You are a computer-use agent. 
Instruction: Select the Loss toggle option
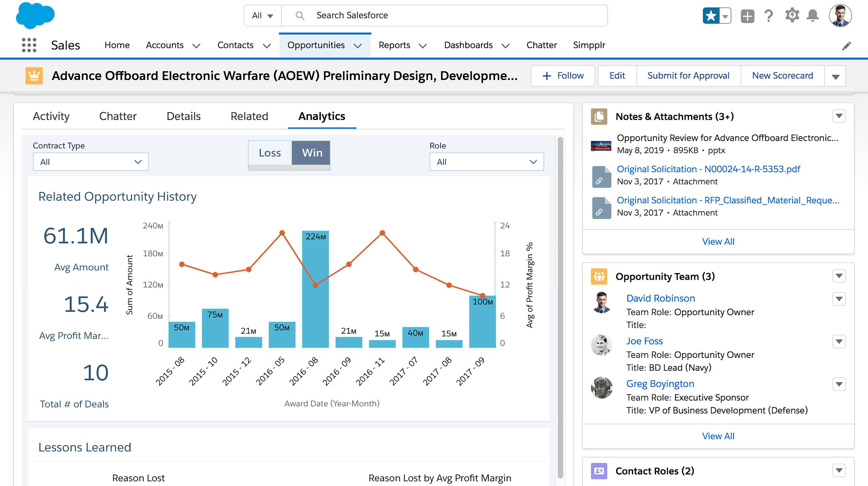[x=270, y=153]
